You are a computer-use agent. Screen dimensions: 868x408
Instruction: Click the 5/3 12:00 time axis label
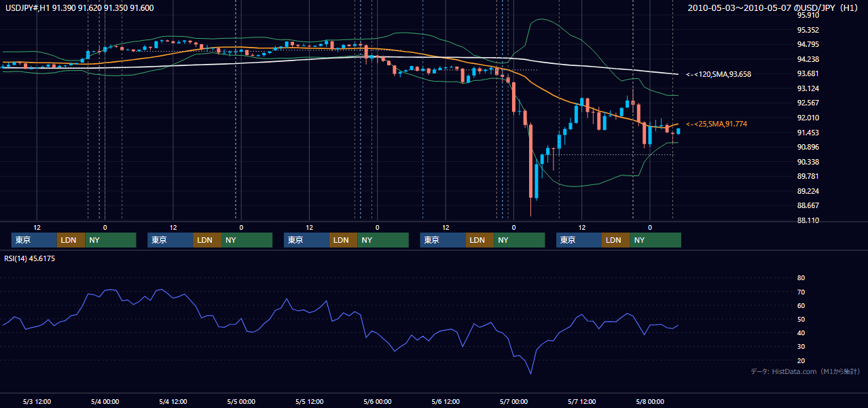tap(37, 402)
